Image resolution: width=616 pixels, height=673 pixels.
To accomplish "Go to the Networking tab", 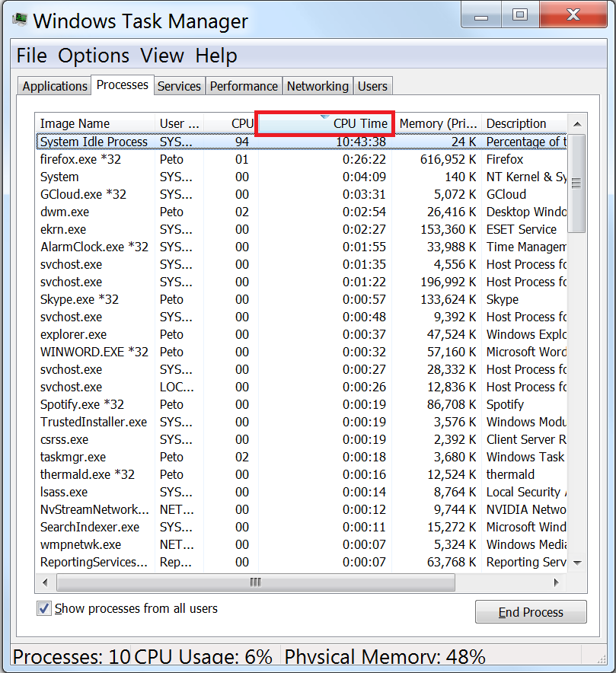I will [318, 86].
